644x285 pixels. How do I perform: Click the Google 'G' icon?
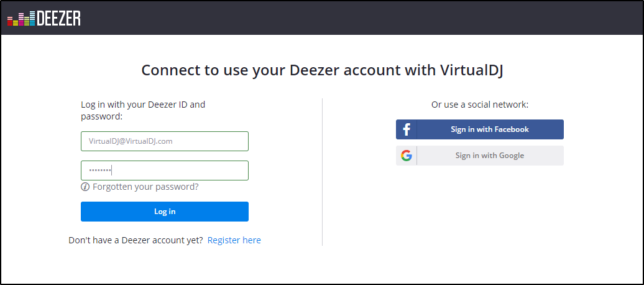coord(407,156)
